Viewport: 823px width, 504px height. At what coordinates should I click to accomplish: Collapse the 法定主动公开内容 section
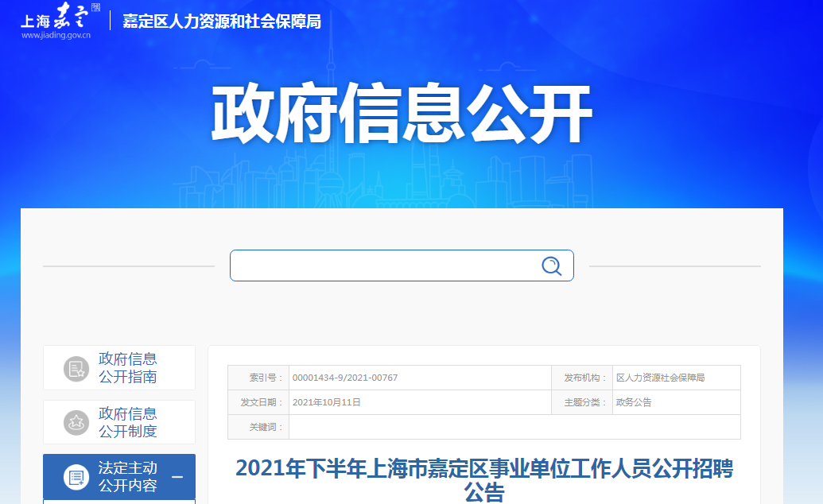pyautogui.click(x=177, y=477)
